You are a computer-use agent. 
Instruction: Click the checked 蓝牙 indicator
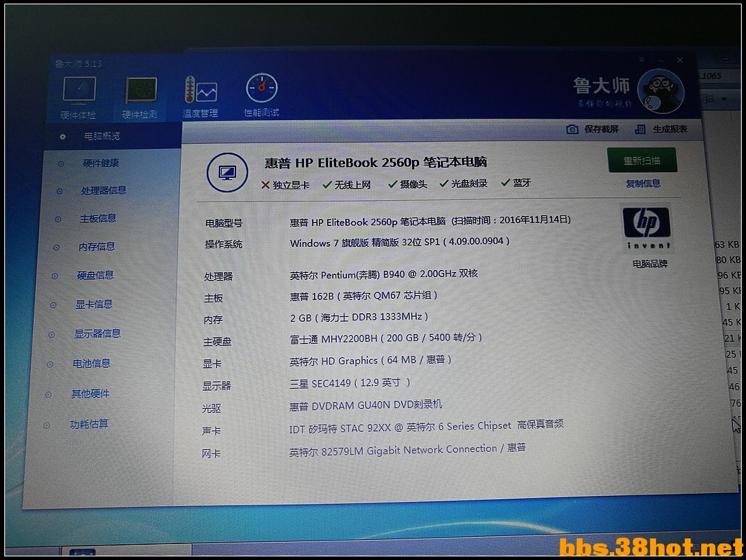click(x=516, y=183)
